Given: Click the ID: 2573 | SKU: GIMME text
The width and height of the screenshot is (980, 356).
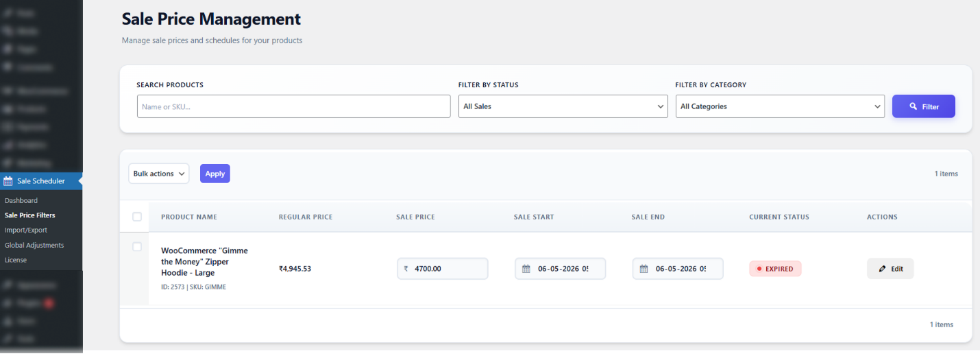Looking at the screenshot, I should point(193,287).
